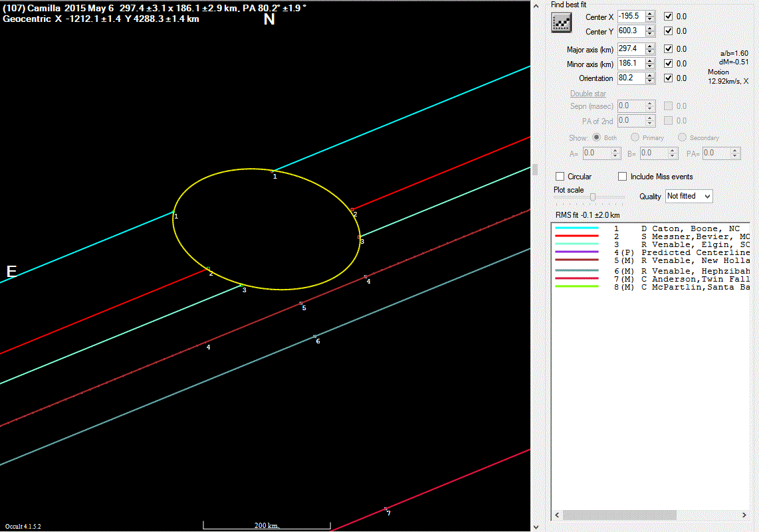
Task: Select row 1 D Caton, Boone, NC
Action: 651,228
